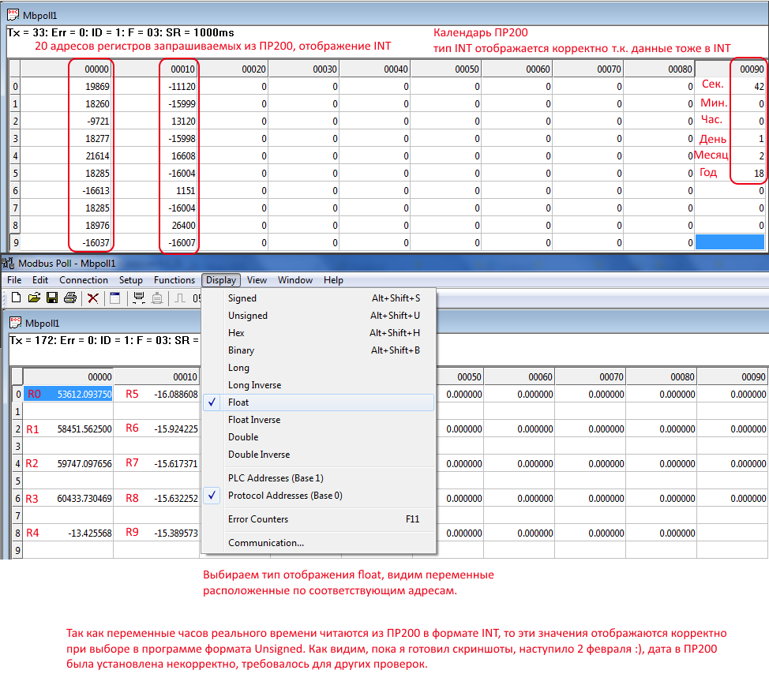769x700 pixels.
Task: Click float cell 60433.730469
Action: click(x=68, y=499)
